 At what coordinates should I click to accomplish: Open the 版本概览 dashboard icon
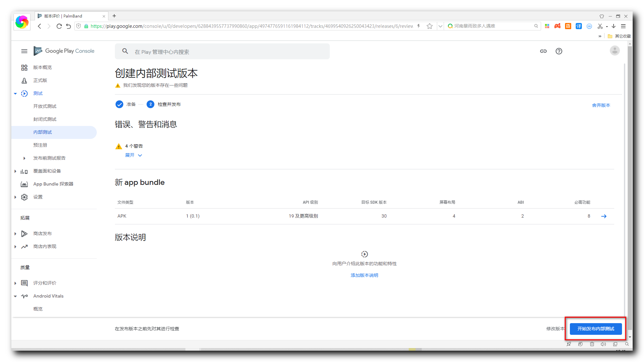coord(25,67)
